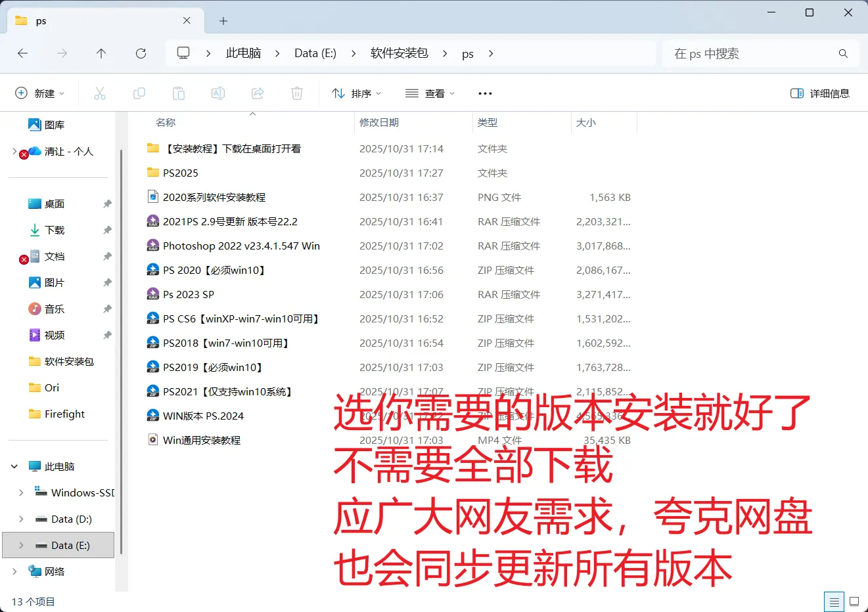
Task: Open the Ori folder in sidebar
Action: 44,387
